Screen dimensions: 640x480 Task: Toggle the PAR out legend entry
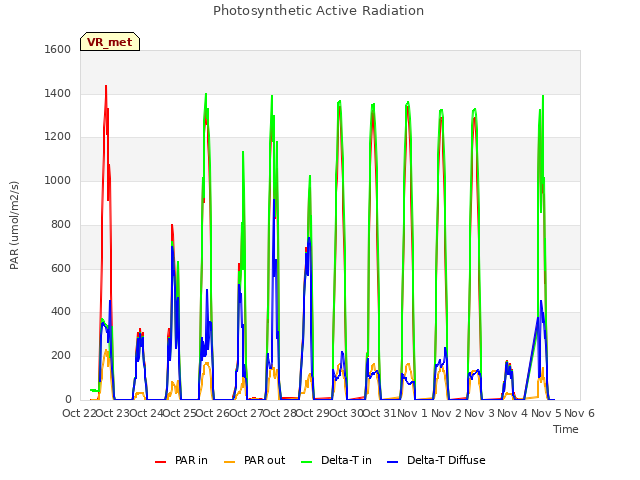pyautogui.click(x=255, y=460)
